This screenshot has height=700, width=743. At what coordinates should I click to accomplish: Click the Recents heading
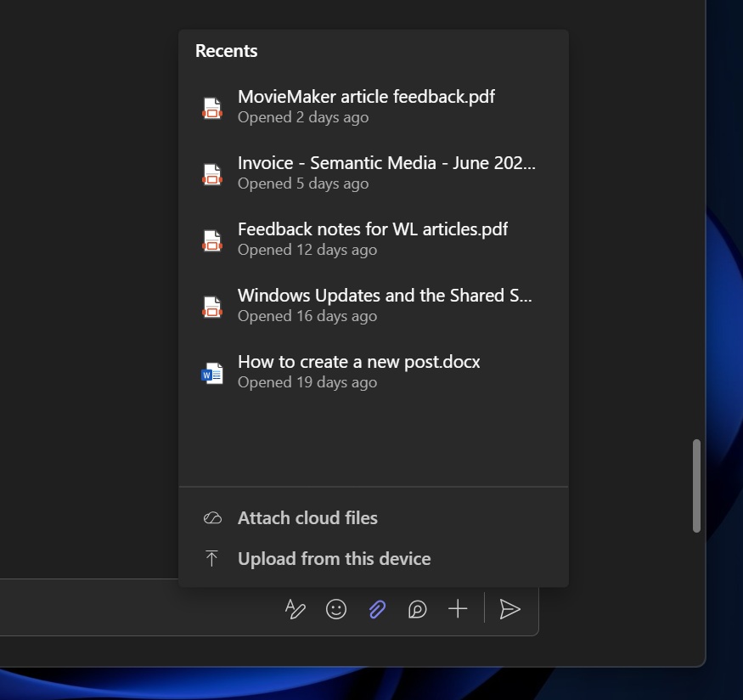[227, 51]
